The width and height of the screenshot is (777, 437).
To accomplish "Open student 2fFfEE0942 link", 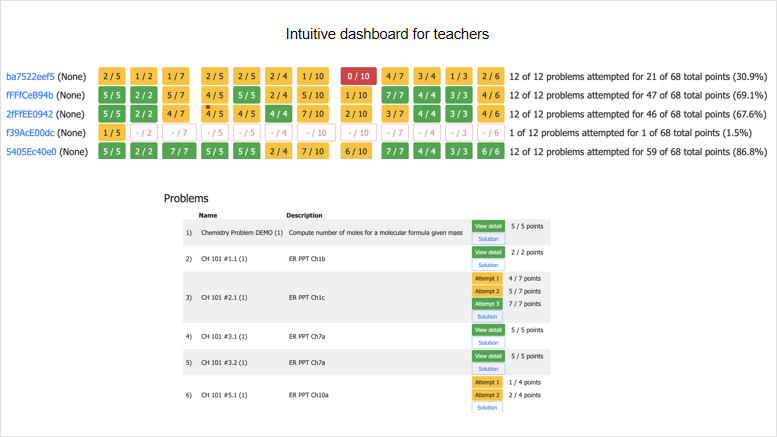I will pyautogui.click(x=30, y=114).
